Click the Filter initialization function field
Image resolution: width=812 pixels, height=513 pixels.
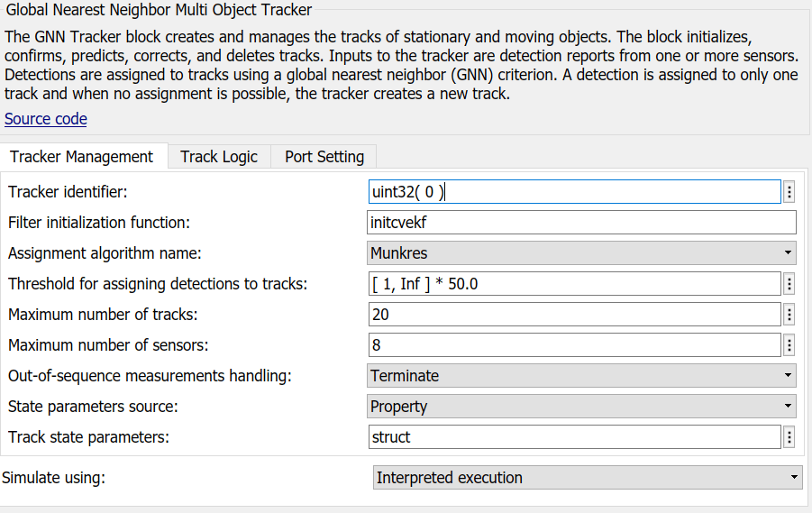click(x=582, y=223)
